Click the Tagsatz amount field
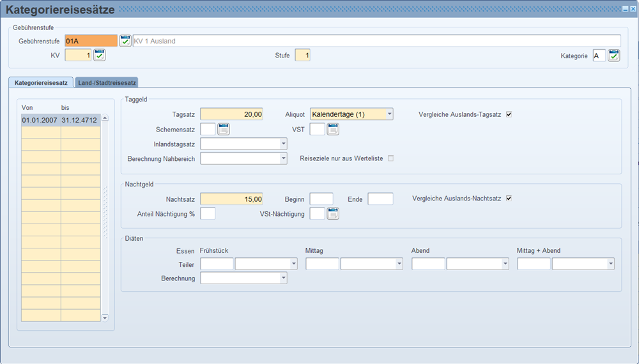This screenshot has height=364, width=639. (231, 114)
